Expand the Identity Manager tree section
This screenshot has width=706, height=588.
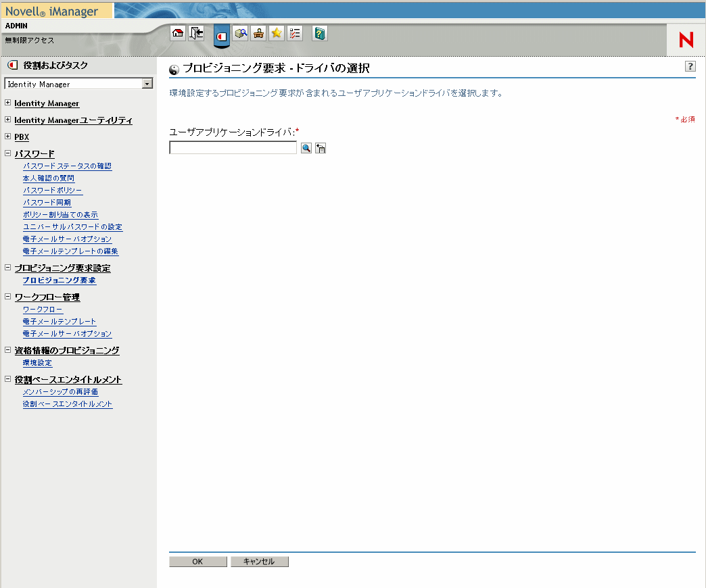(x=7, y=103)
